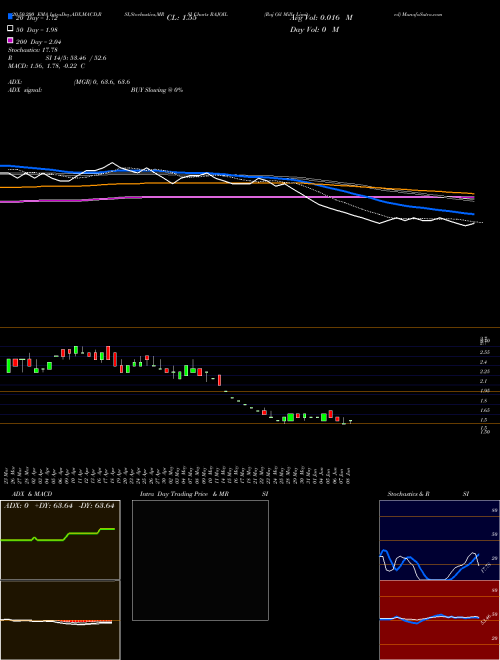Click the magenta 200 Day legend swatch

pos(10,40)
